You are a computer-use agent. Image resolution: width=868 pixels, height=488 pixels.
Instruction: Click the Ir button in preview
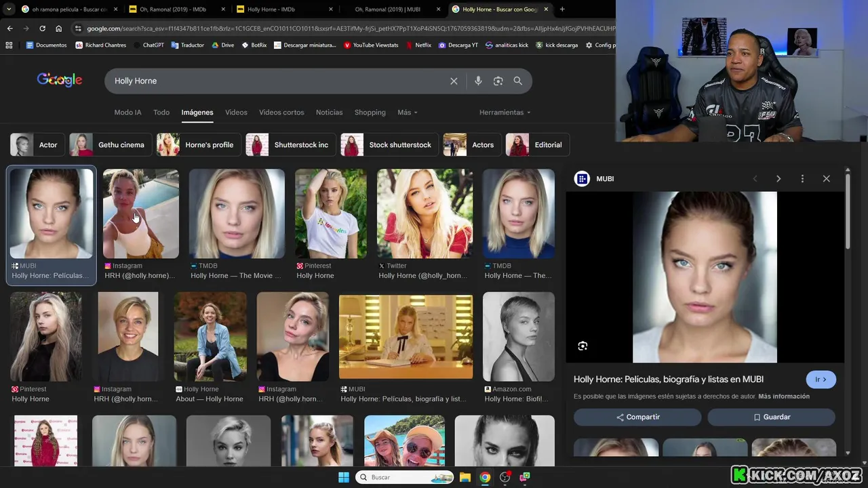point(821,380)
